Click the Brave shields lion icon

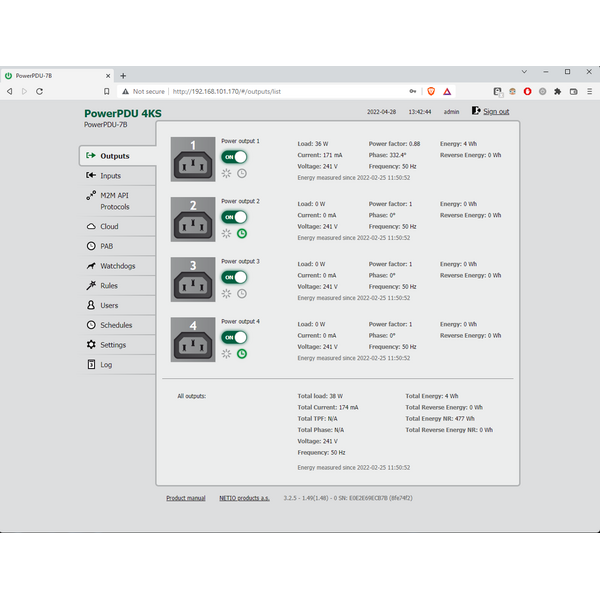[432, 91]
